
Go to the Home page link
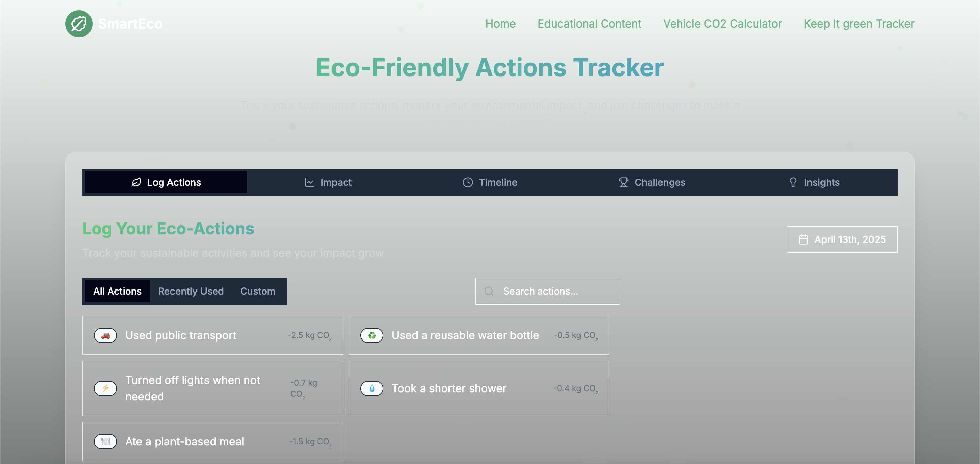point(500,24)
